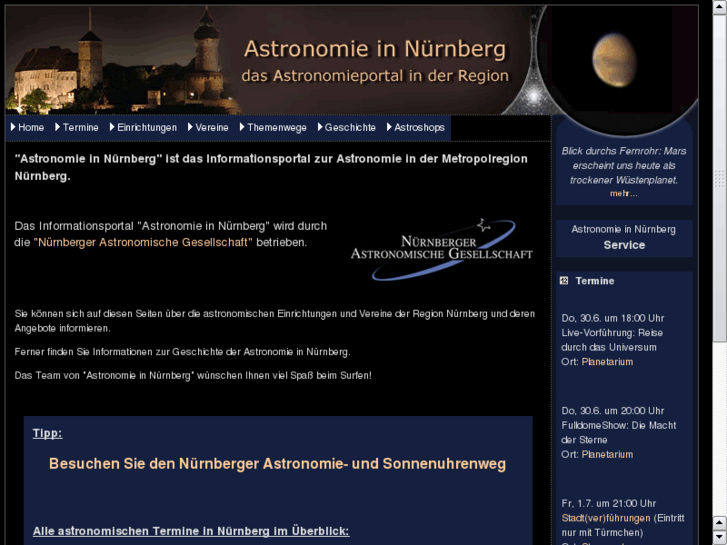
Task: Click the vertical scrollbar thumb
Action: tap(719, 179)
